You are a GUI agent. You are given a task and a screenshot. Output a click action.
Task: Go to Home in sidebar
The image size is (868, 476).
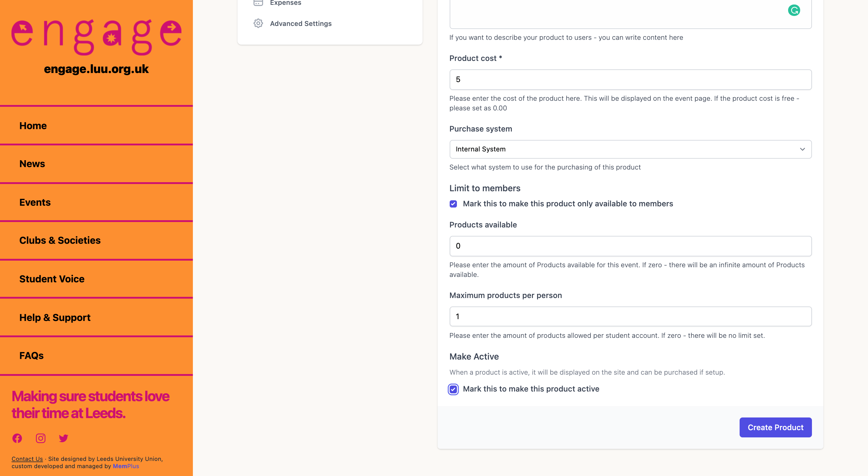(x=96, y=125)
